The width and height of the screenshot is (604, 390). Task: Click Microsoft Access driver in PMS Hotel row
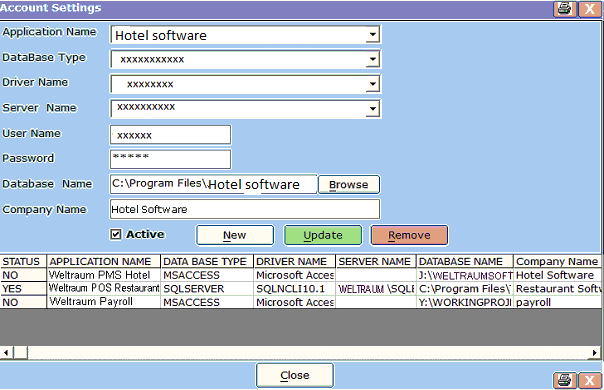(295, 275)
